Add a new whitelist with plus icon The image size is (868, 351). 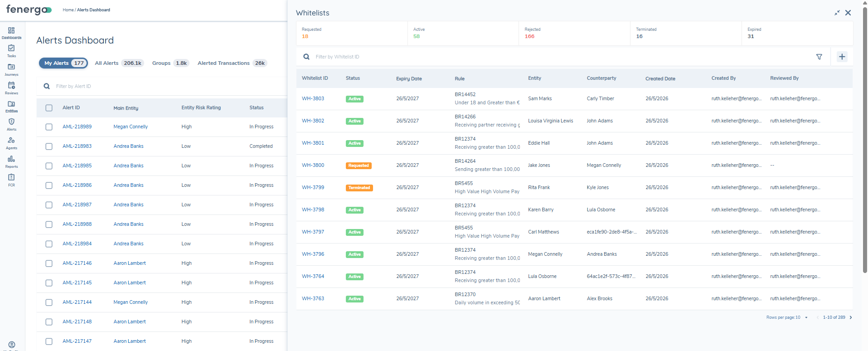click(x=842, y=57)
